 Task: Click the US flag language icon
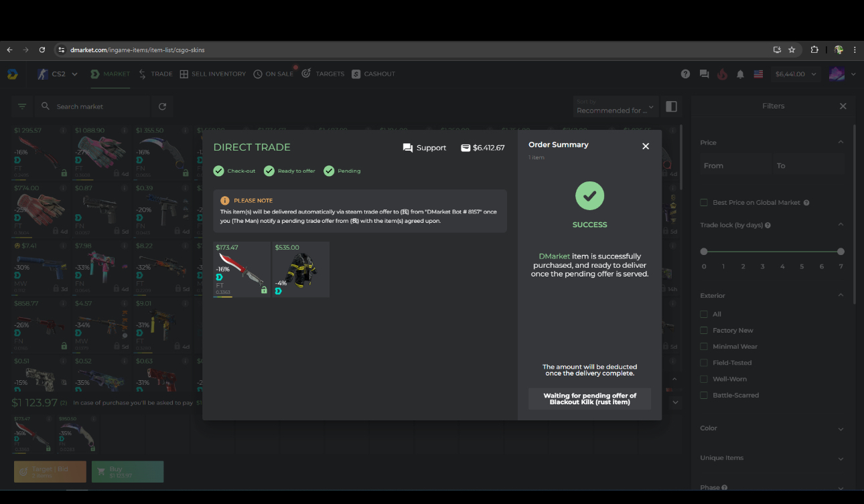pyautogui.click(x=758, y=74)
